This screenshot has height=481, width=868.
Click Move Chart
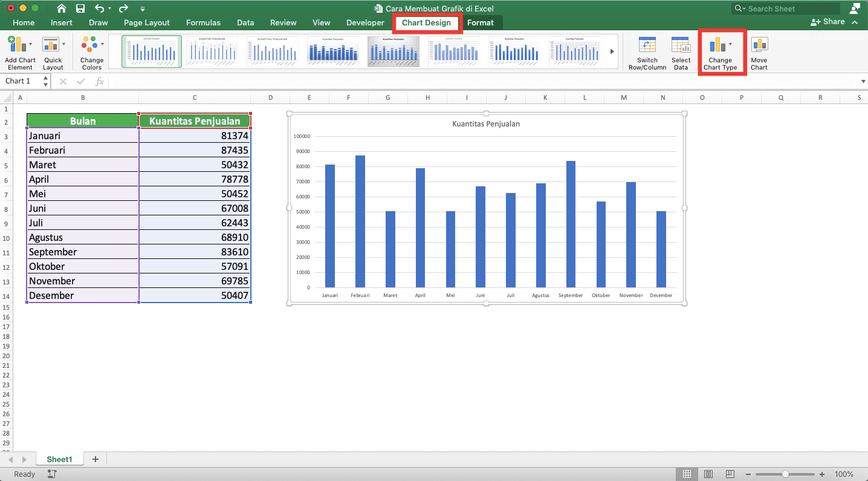[759, 53]
